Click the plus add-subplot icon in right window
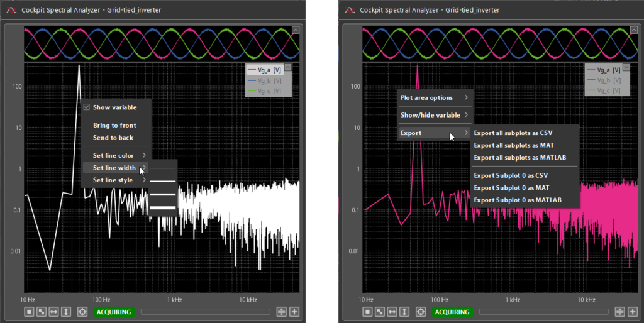Screen dimensions: 644x323 point(632,312)
